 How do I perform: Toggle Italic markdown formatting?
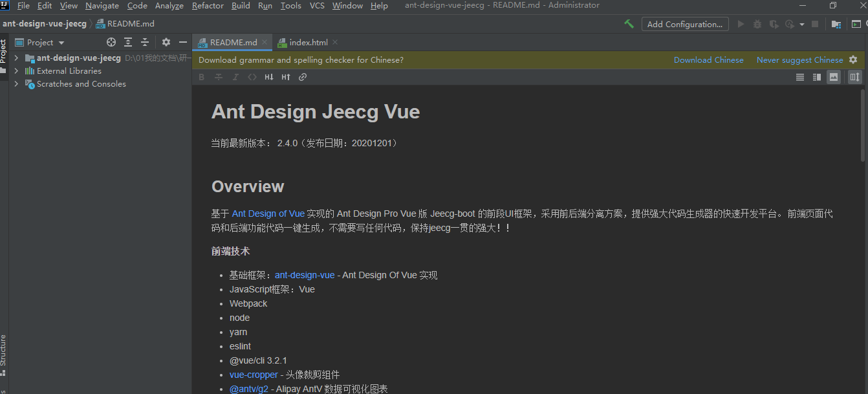click(x=235, y=77)
